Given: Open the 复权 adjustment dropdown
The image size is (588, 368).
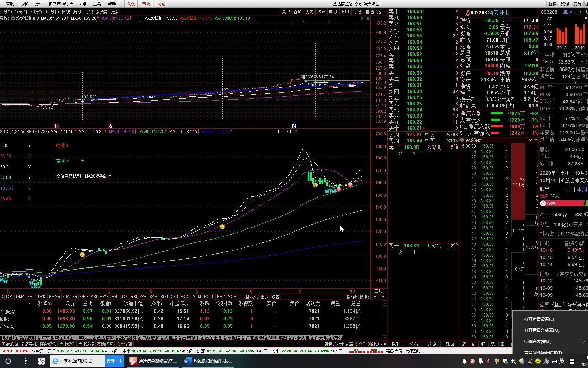Looking at the screenshot, I should 286,12.
